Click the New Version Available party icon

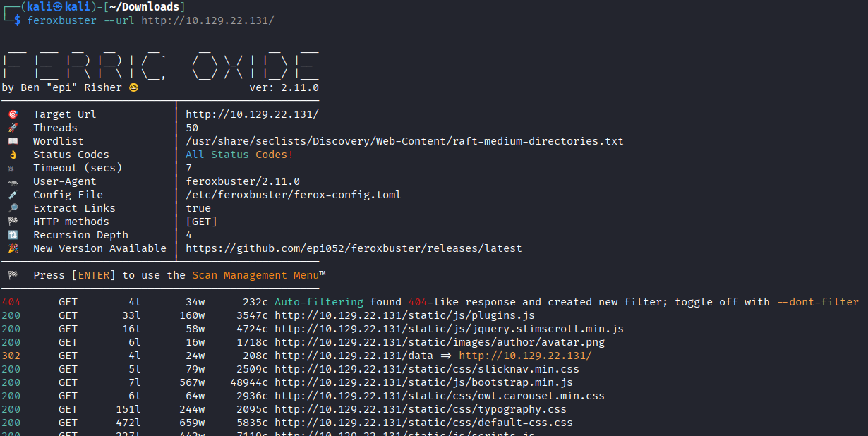tap(13, 248)
